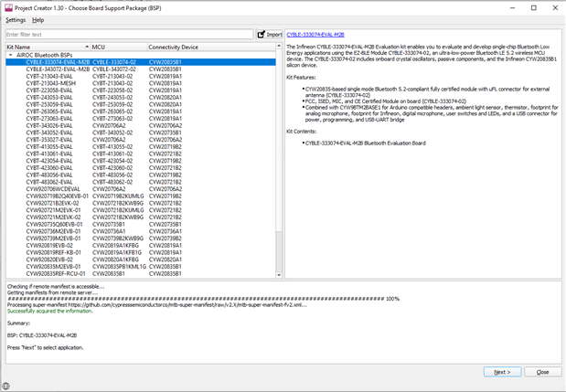Viewport: 566px width, 392px height.
Task: Select the CYW920706WCDEVAL kit
Action: tap(53, 189)
